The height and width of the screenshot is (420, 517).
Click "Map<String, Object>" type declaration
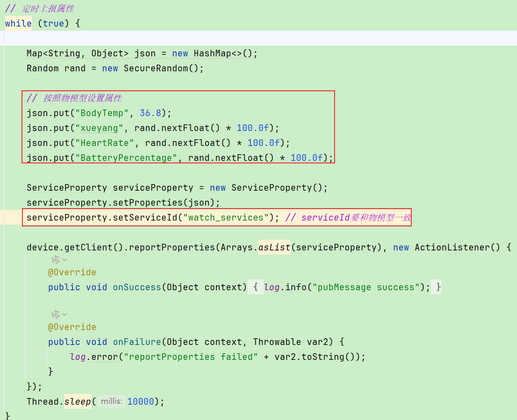(78, 53)
